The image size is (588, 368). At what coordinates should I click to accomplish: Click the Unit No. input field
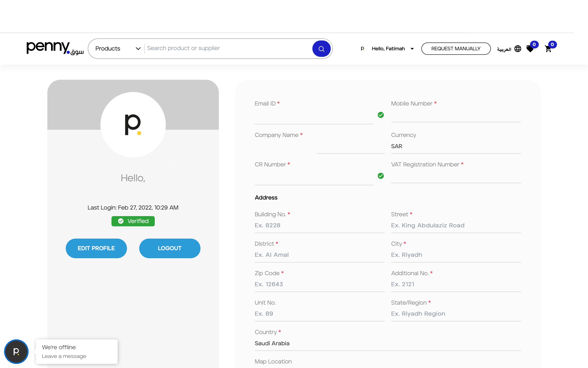[x=320, y=314]
